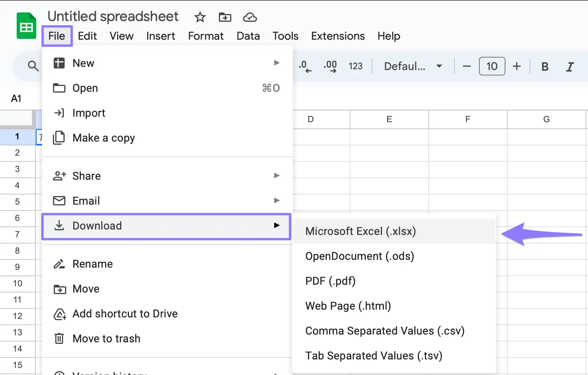Open the Format menu
This screenshot has height=375, width=588.
point(206,36)
